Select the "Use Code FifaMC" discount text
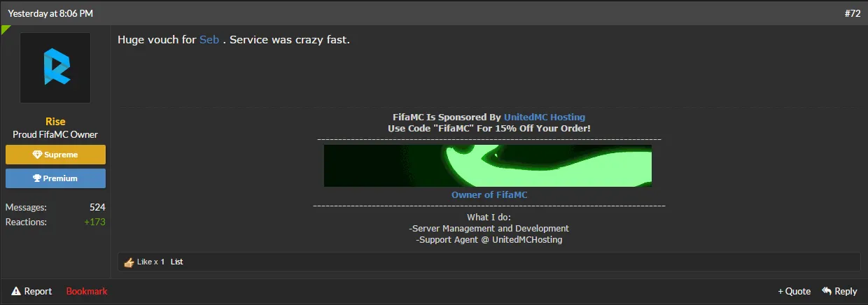This screenshot has height=305, width=868. [x=489, y=129]
